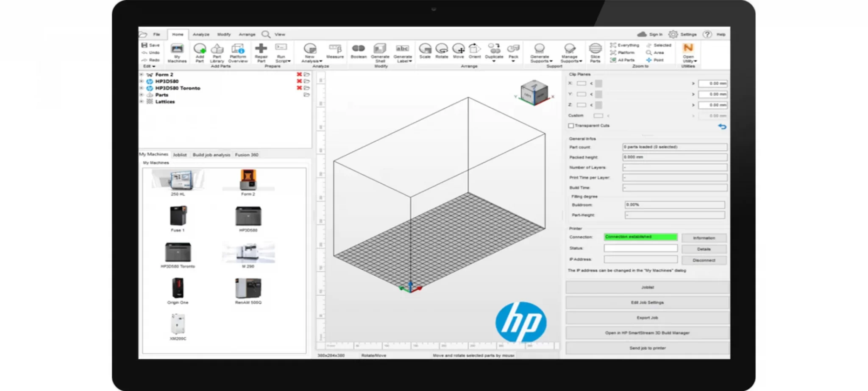Click the printer Information button
This screenshot has width=868, height=391.
tap(704, 238)
